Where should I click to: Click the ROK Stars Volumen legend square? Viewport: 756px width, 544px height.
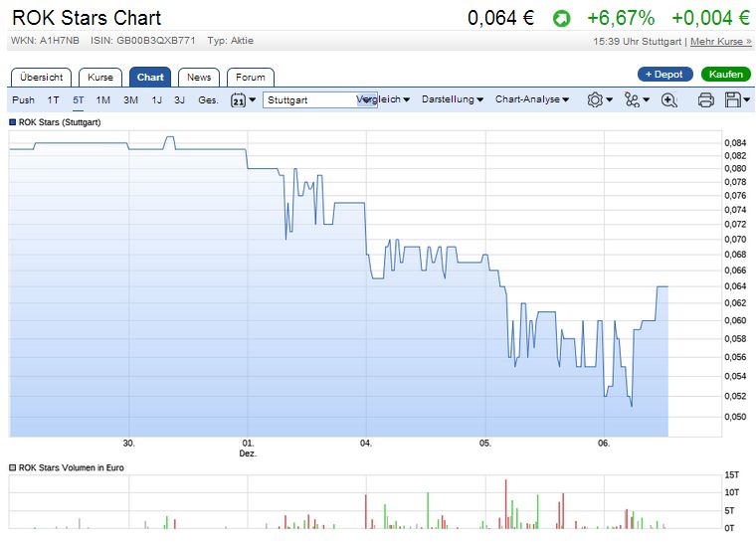(13, 467)
